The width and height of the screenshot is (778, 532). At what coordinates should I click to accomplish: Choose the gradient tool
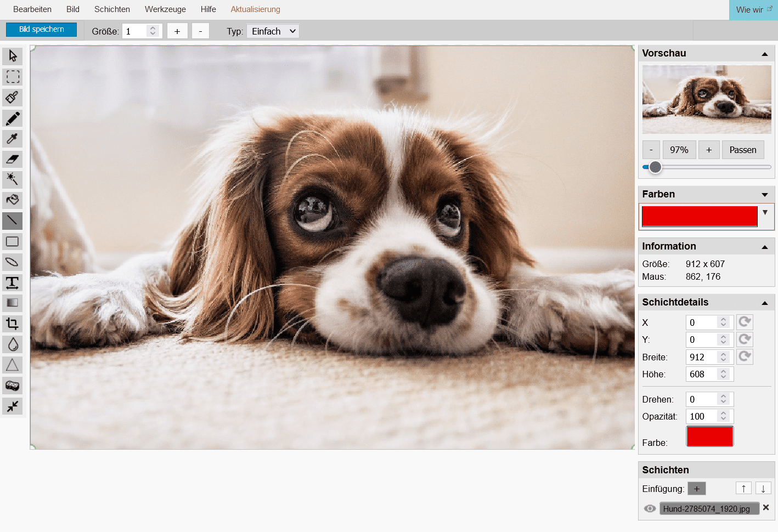pyautogui.click(x=12, y=303)
